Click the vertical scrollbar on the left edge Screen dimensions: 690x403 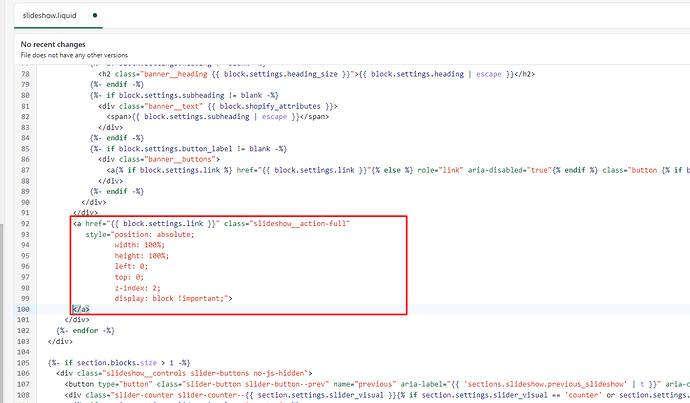[x=2, y=313]
